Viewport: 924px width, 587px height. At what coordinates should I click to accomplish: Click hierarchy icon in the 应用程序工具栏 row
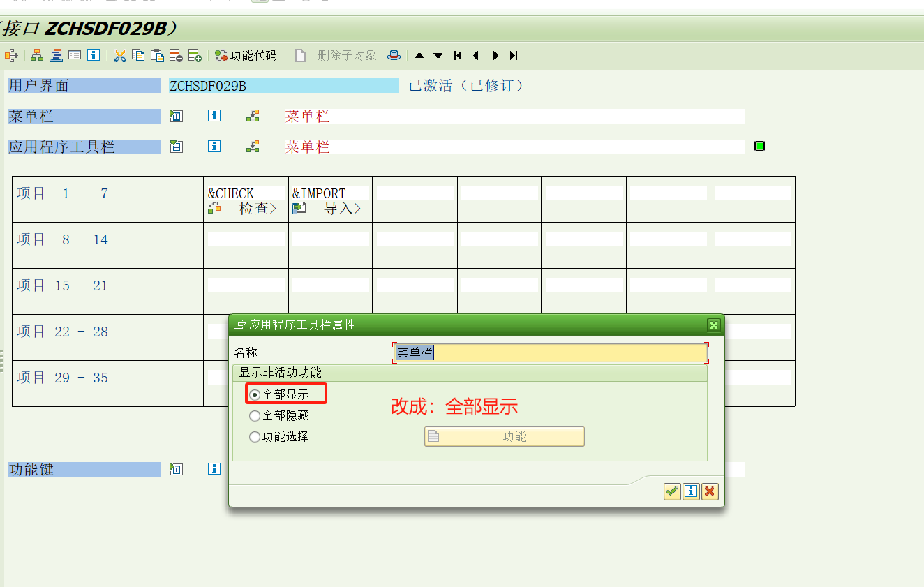point(253,147)
